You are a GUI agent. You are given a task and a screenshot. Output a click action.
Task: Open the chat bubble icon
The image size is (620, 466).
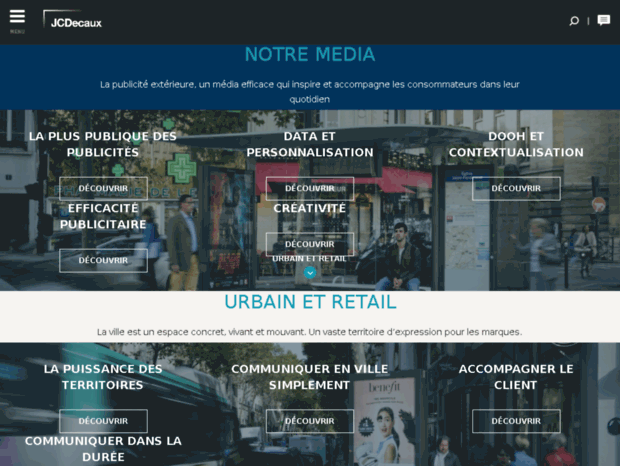pos(603,20)
